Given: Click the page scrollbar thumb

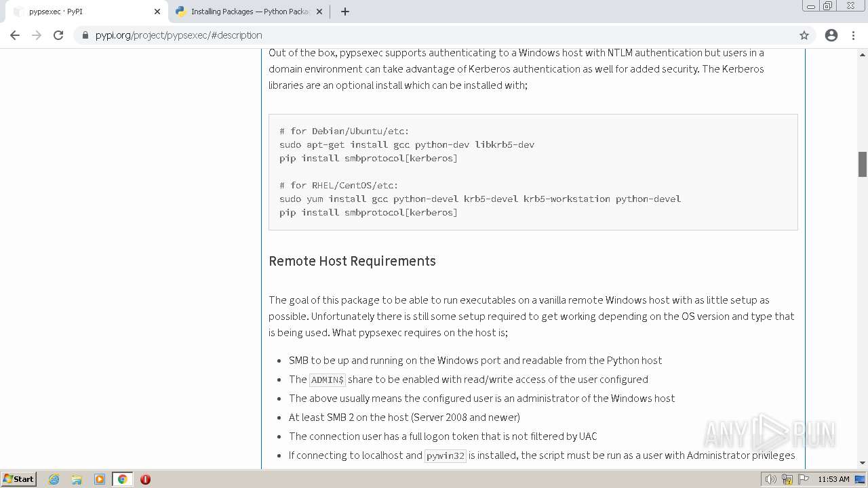Looking at the screenshot, I should 863,164.
